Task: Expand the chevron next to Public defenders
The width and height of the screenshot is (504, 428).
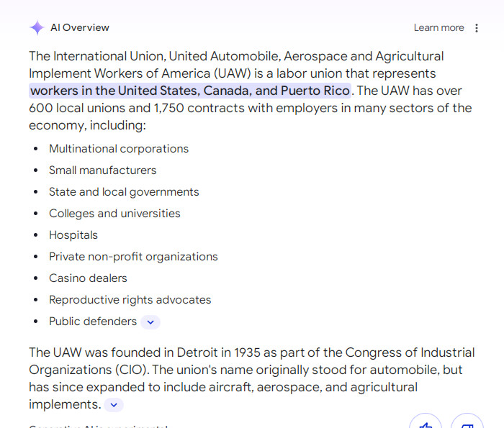Action: point(150,322)
